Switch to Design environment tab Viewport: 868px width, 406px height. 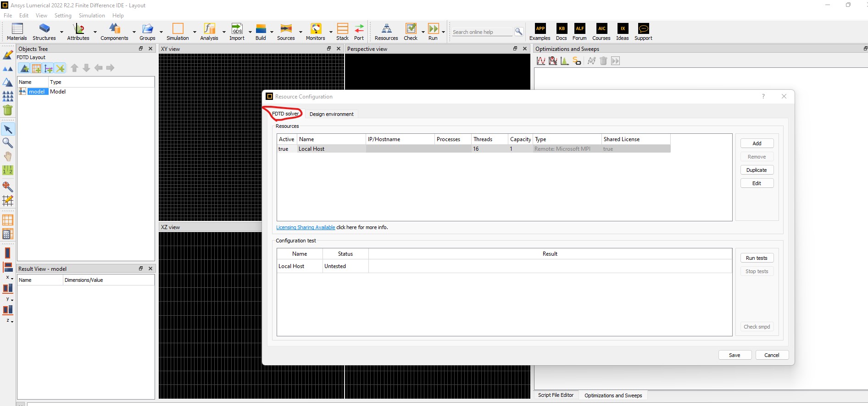(x=331, y=114)
